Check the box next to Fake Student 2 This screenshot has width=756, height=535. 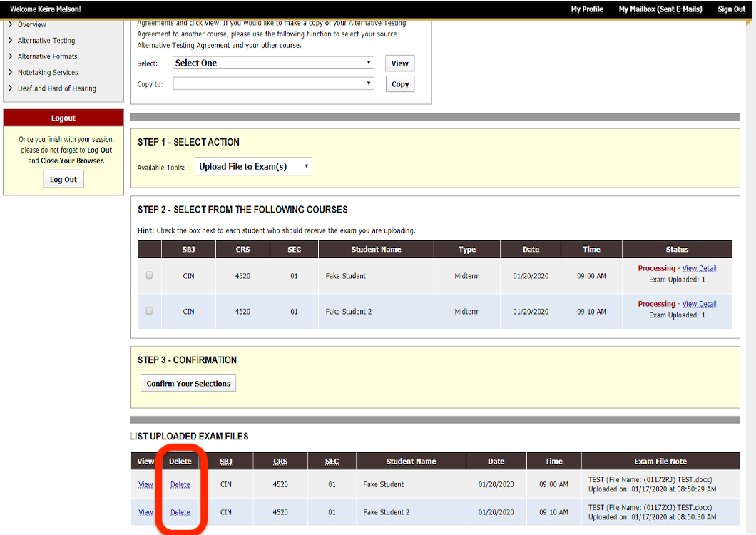tap(148, 311)
